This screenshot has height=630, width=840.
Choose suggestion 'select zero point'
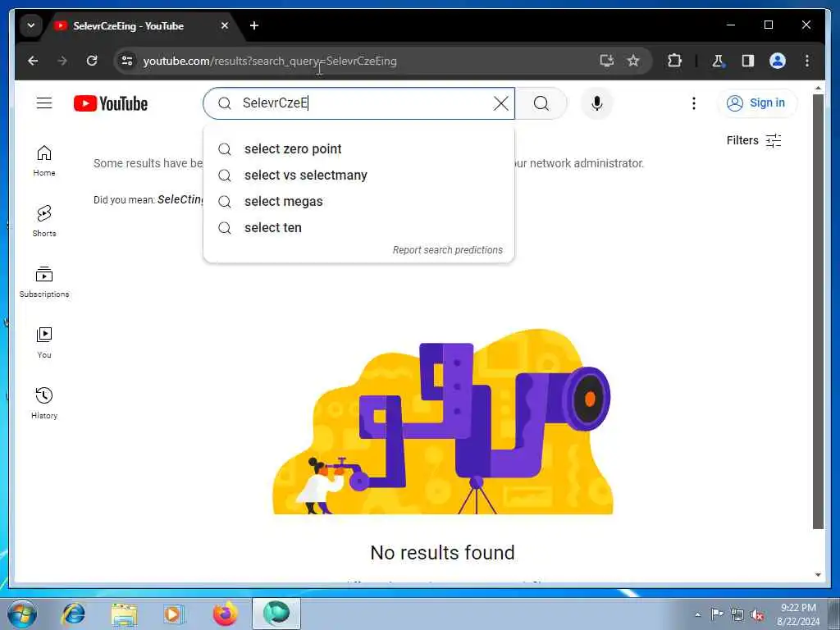pyautogui.click(x=359, y=149)
